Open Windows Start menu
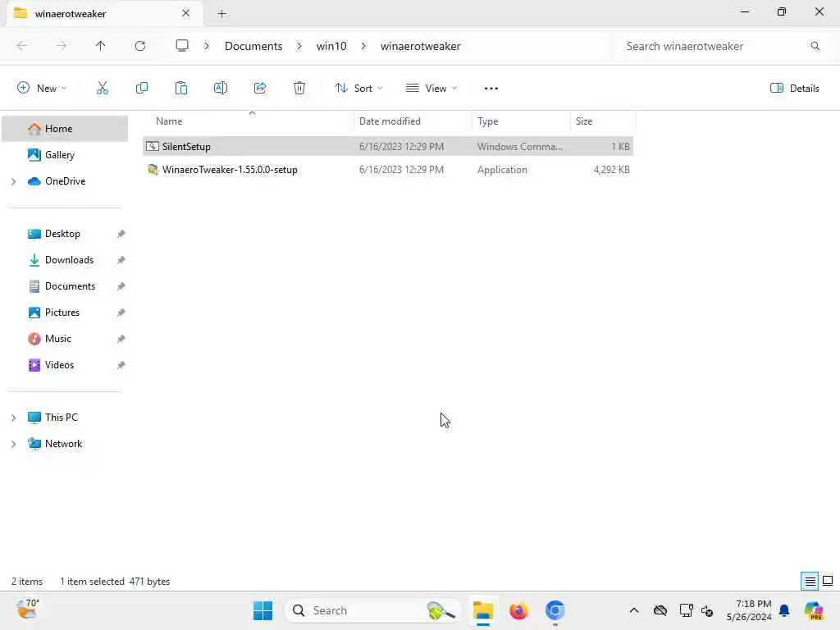 [262, 610]
